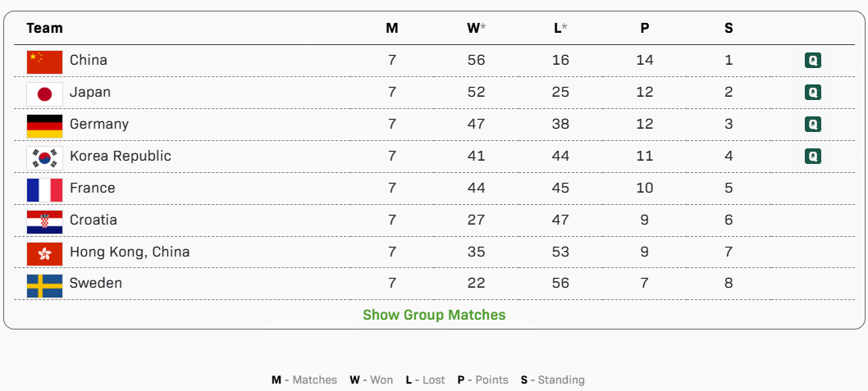Click the Team column header
868x391 pixels.
click(44, 28)
